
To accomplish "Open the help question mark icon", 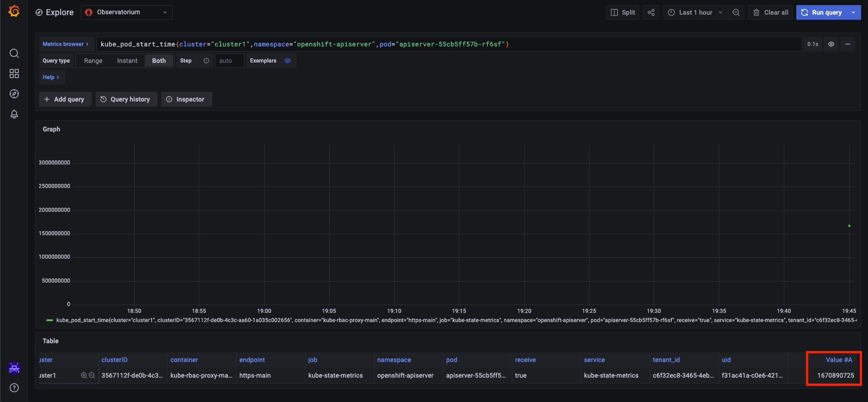I will [x=14, y=388].
